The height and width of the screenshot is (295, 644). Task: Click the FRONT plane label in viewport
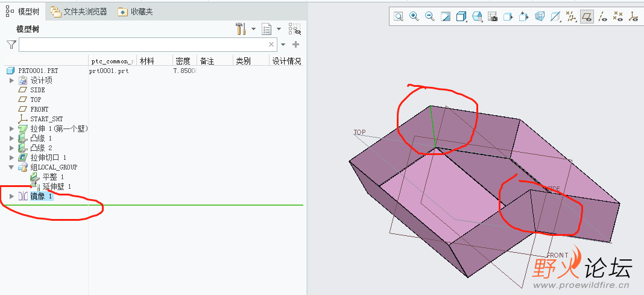click(x=558, y=255)
